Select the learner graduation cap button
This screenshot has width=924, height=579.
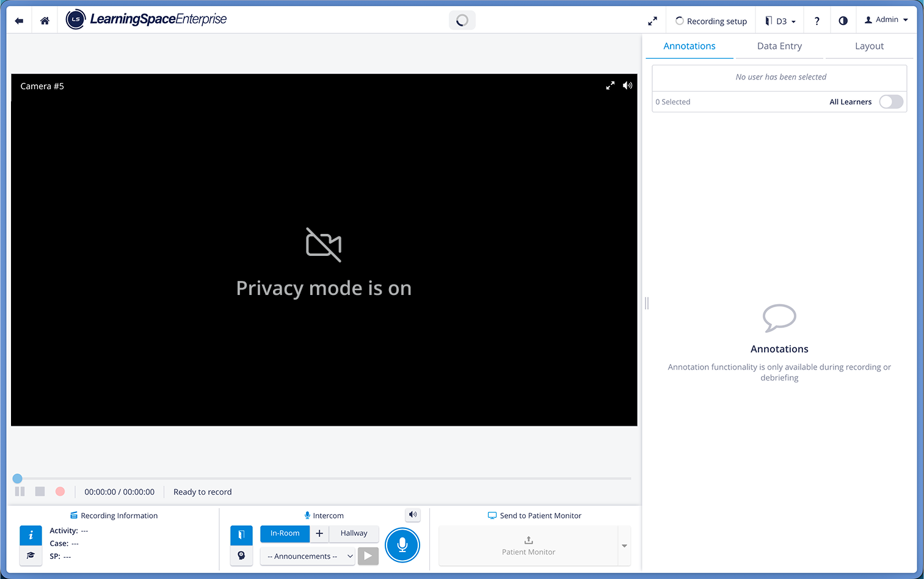pyautogui.click(x=31, y=555)
